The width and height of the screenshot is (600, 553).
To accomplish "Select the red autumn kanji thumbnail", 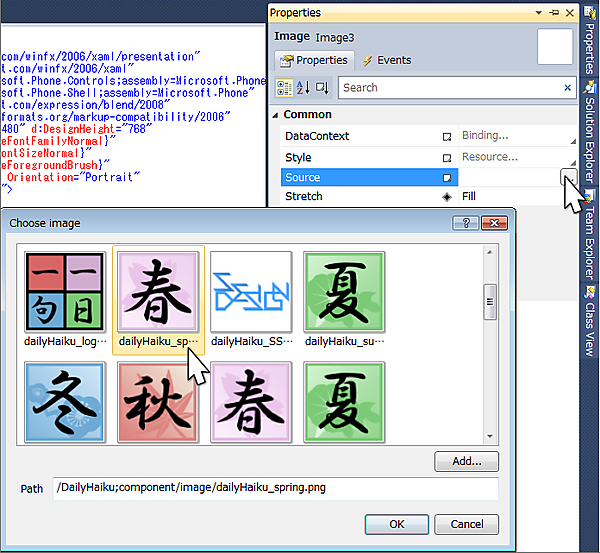I will click(158, 402).
